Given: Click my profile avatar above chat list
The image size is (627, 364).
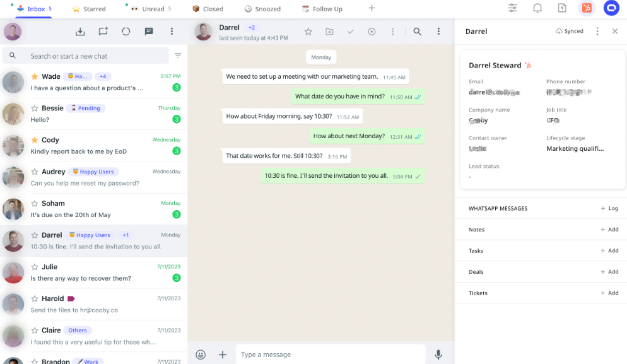Looking at the screenshot, I should tap(13, 32).
